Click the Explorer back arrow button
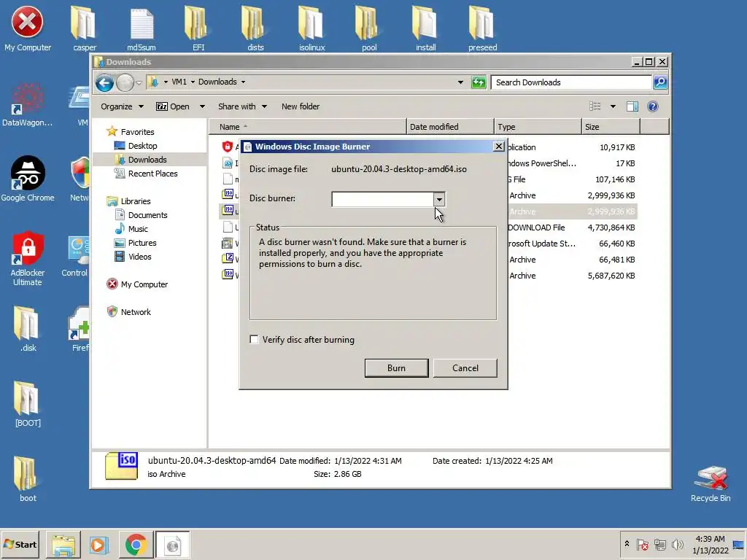This screenshot has width=747, height=560. click(x=104, y=83)
